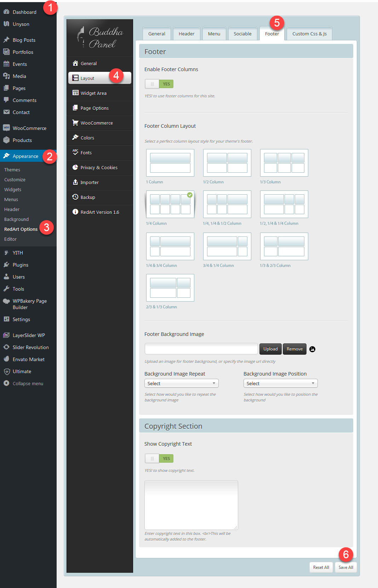This screenshot has width=378, height=588.
Task: Select the Fonts spellcheck icon
Action: point(75,152)
